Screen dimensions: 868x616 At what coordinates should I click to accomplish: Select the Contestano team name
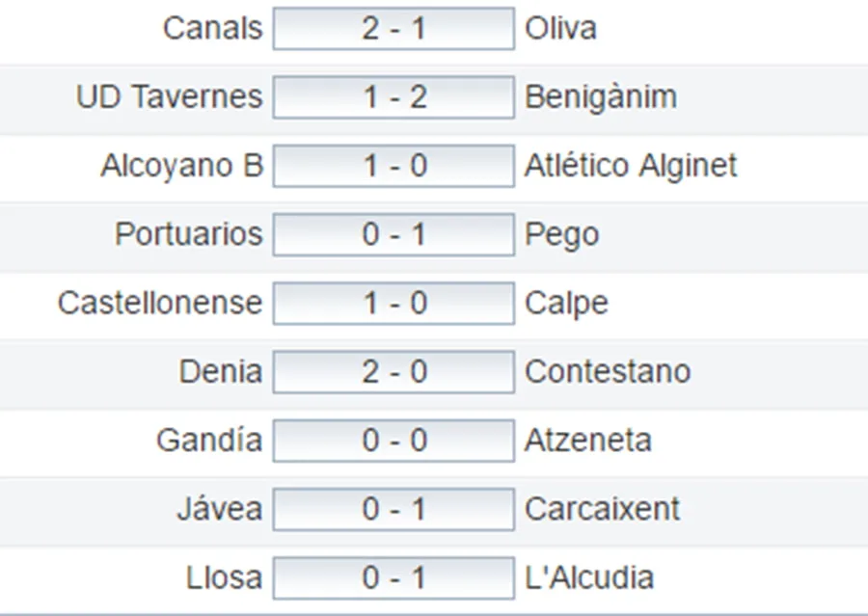tap(608, 371)
